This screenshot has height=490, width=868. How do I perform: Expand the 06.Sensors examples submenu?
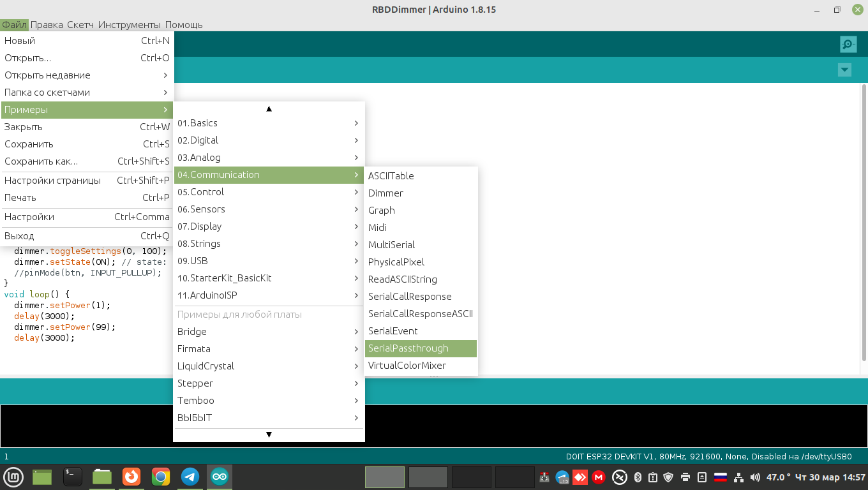(x=269, y=209)
